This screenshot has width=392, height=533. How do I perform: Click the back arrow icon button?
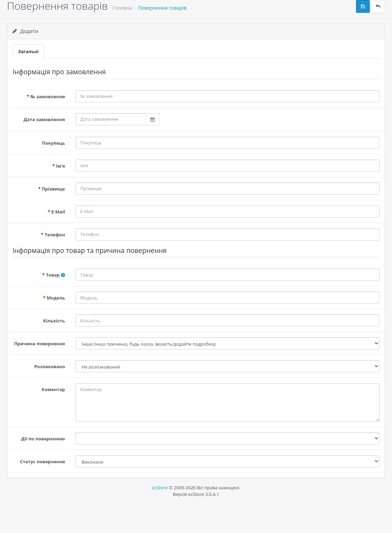coord(378,7)
